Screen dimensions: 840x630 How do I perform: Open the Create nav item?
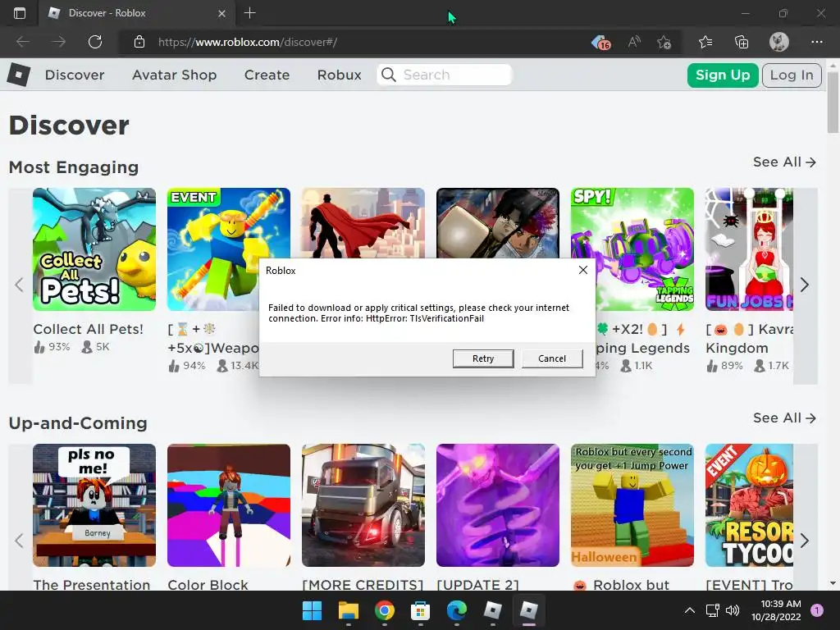(x=267, y=75)
